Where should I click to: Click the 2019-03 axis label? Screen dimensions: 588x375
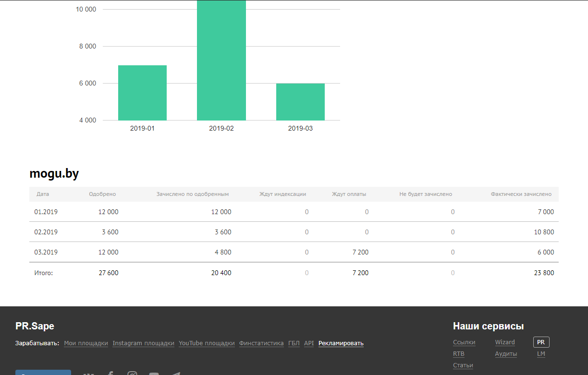(x=300, y=129)
